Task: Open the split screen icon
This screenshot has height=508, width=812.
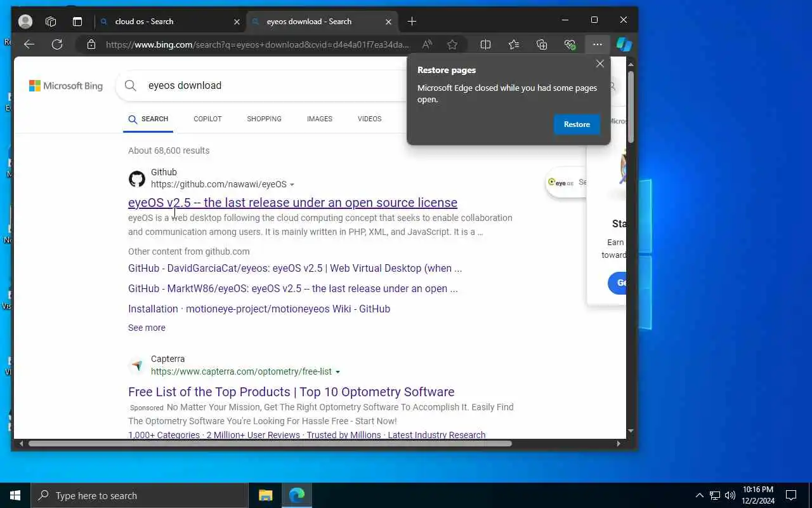Action: (486, 44)
